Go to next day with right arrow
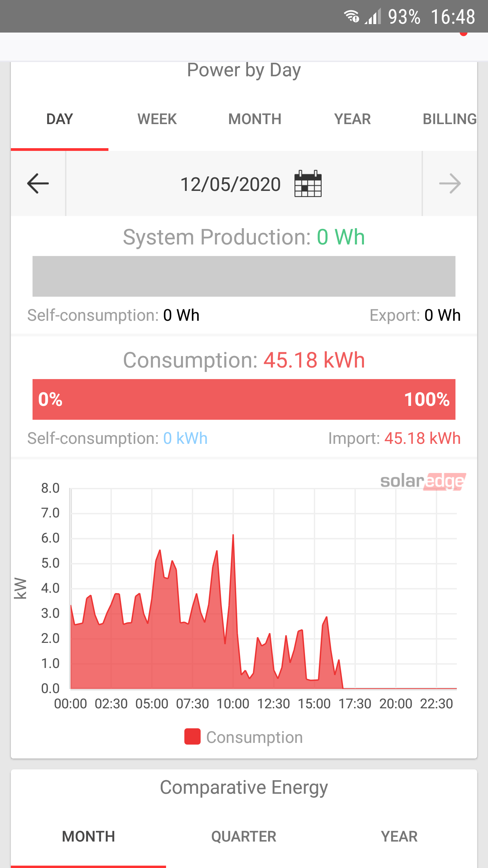The image size is (488, 868). click(x=450, y=183)
